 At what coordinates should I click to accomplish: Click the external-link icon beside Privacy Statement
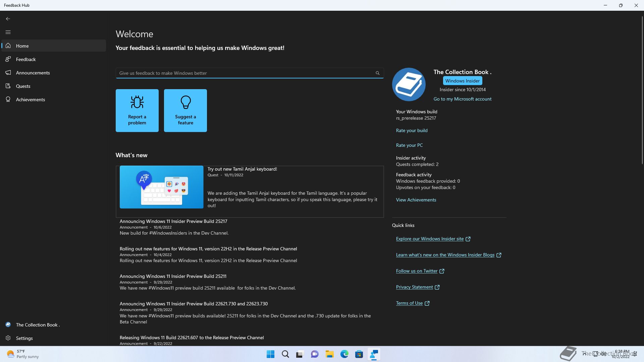pyautogui.click(x=437, y=287)
